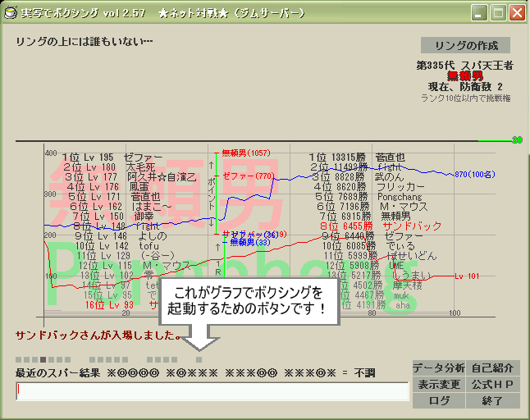530x420 pixels.
Task: Maximize the boxing game window
Action: 498,12
